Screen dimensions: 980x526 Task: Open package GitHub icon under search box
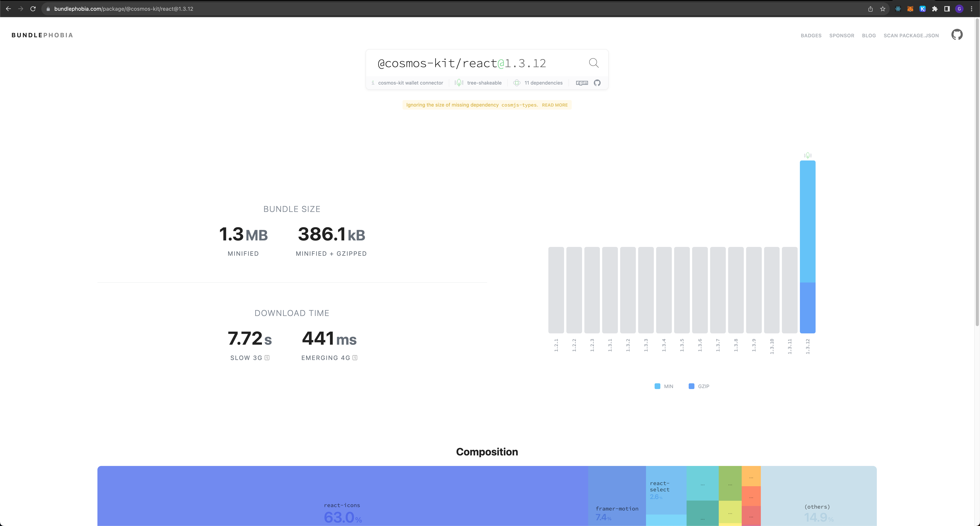(x=597, y=83)
